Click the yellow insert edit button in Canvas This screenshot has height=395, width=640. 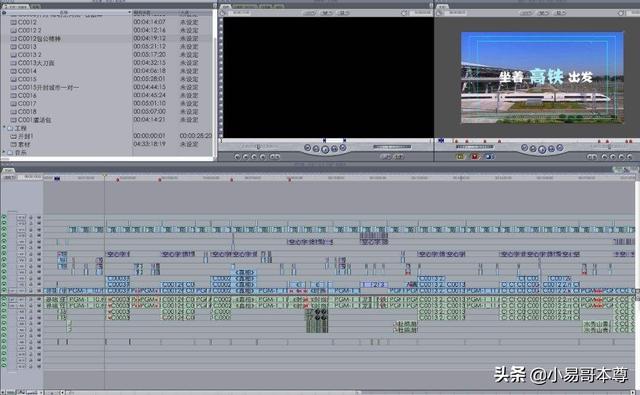click(x=460, y=156)
